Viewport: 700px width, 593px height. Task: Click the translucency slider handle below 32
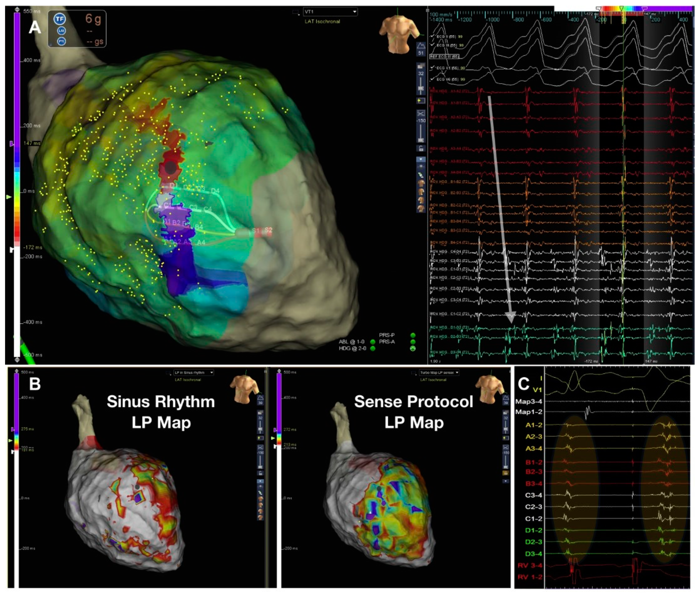tap(421, 88)
